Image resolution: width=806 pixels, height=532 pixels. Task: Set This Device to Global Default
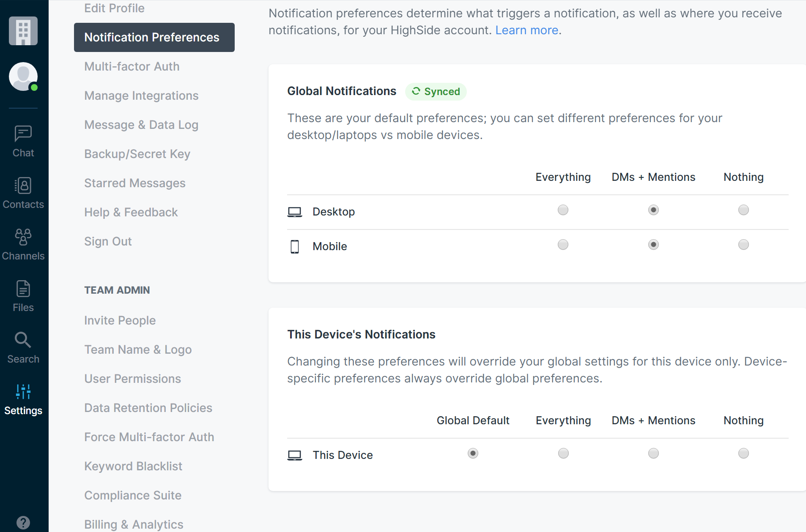473,453
